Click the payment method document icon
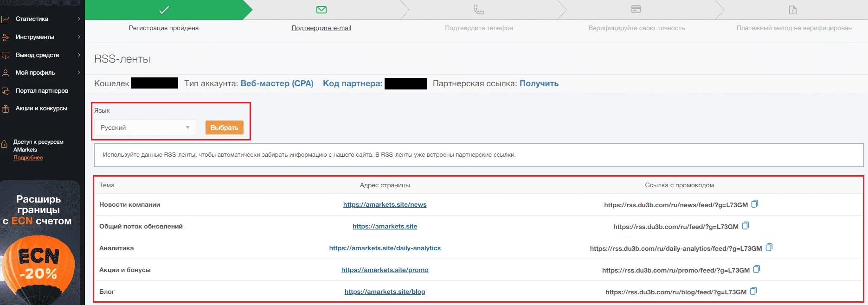Image resolution: width=868 pixels, height=305 pixels. pyautogui.click(x=792, y=10)
